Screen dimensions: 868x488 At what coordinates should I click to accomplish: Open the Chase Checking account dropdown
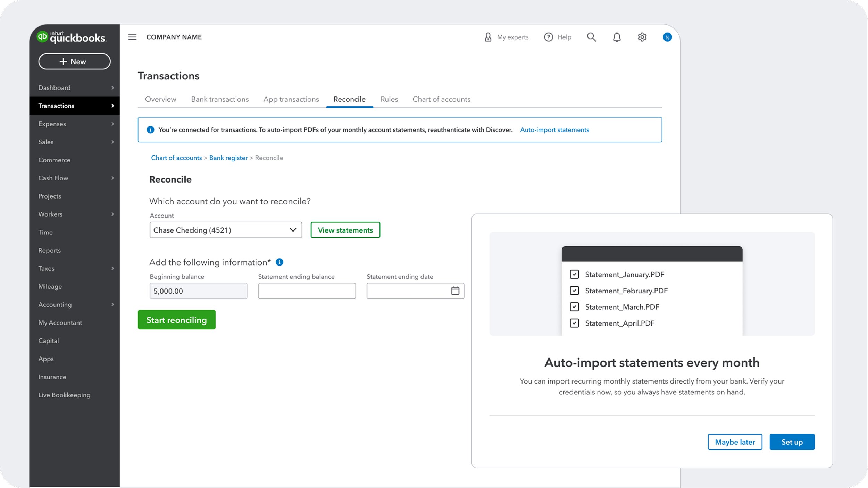click(x=226, y=230)
